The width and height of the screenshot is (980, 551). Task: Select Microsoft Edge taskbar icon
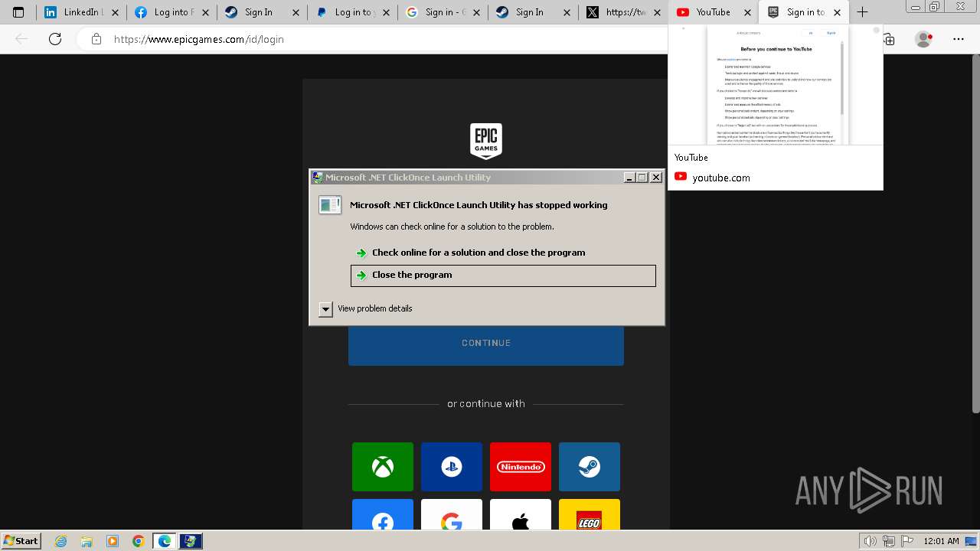click(x=164, y=541)
